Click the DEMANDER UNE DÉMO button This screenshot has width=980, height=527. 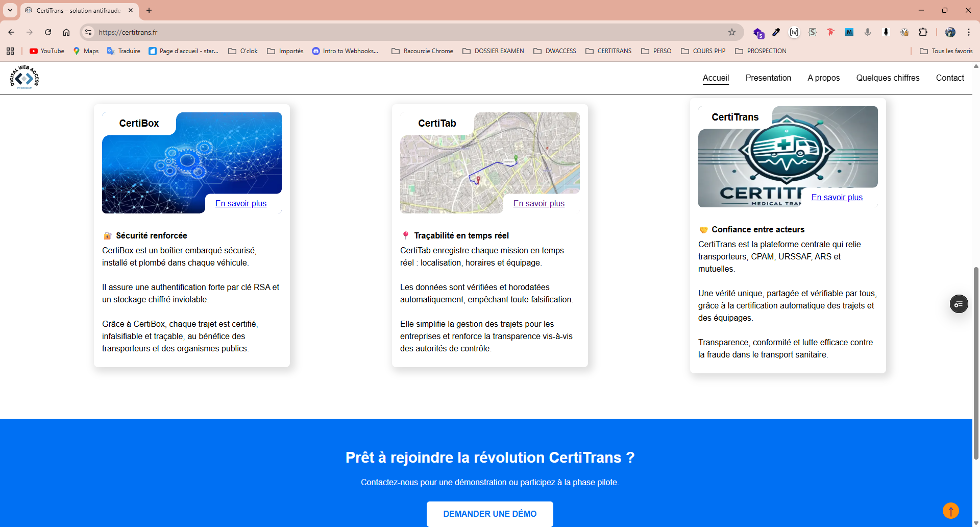click(489, 514)
